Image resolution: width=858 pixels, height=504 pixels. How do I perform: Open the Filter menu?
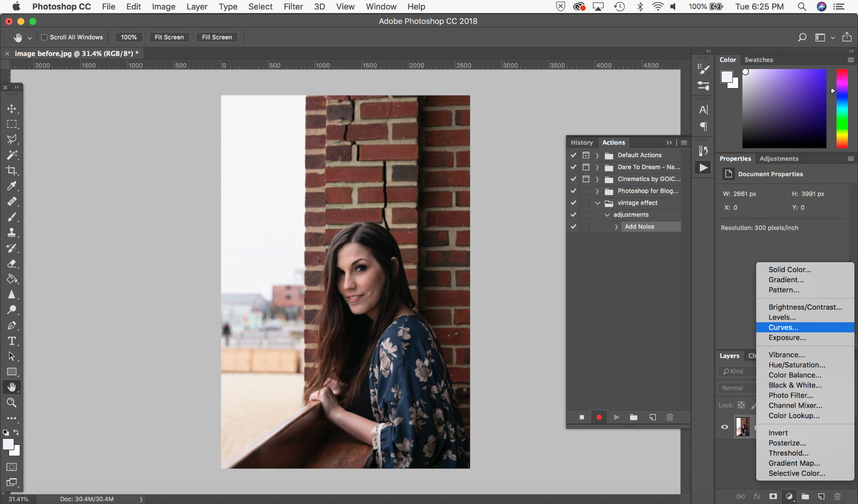(x=292, y=6)
